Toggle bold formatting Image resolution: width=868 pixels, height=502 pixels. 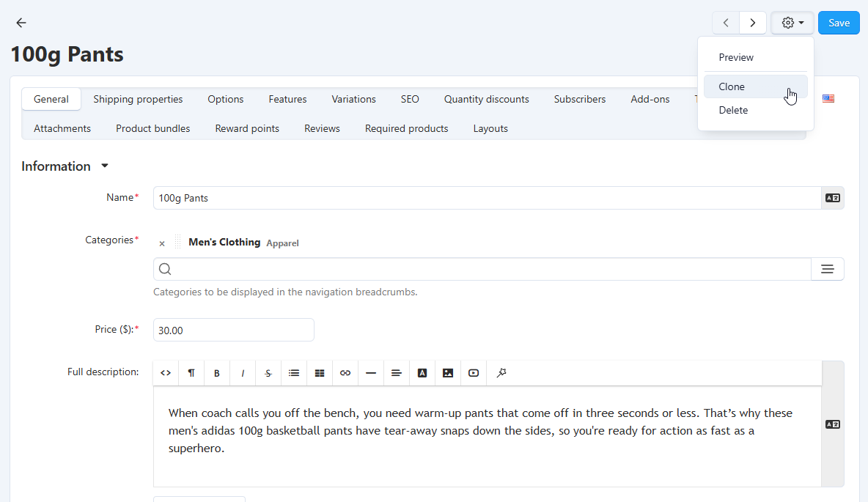point(217,373)
